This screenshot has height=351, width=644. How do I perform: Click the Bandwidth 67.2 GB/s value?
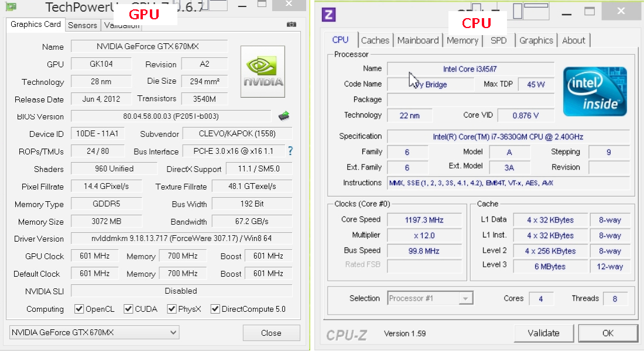[x=252, y=221]
